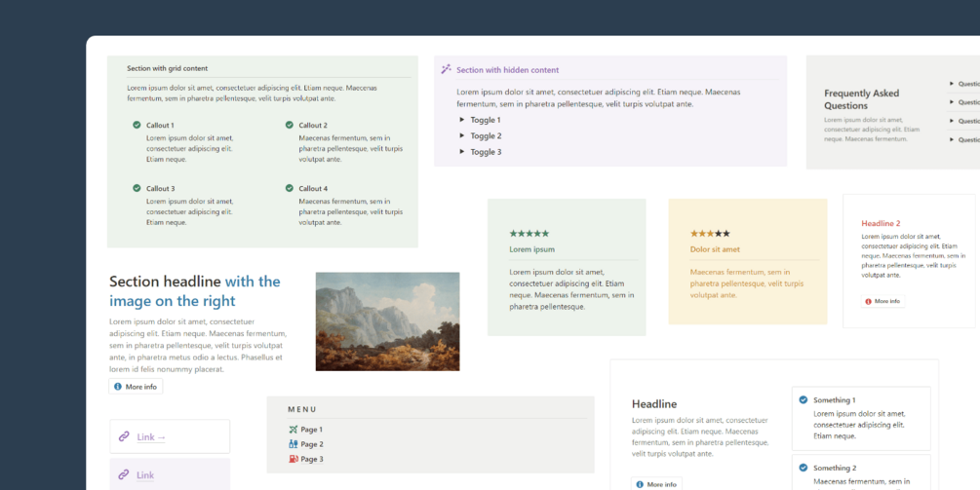Image resolution: width=980 pixels, height=490 pixels.
Task: Click the five green stars rating
Action: [x=529, y=234]
